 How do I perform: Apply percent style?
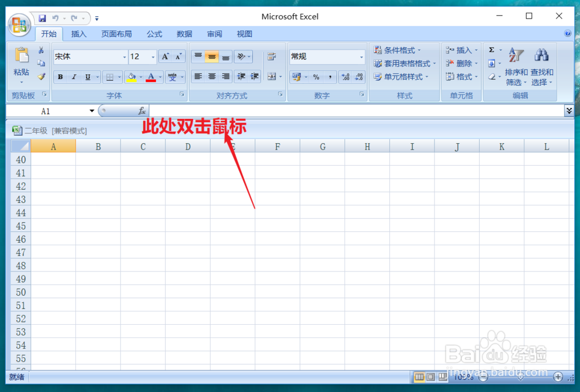pyautogui.click(x=316, y=77)
